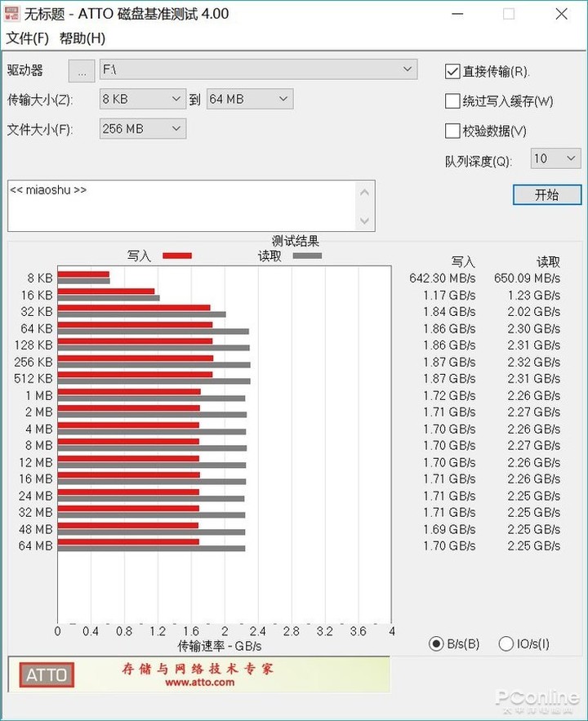Screen dimensions: 588x721
Task: Click the 文件大小(F): label
Action: 40,130
